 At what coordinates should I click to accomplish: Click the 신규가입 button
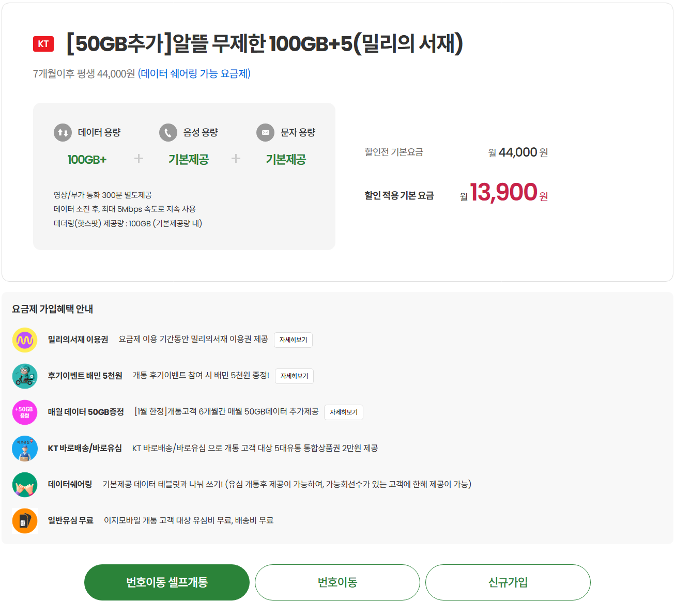[508, 582]
